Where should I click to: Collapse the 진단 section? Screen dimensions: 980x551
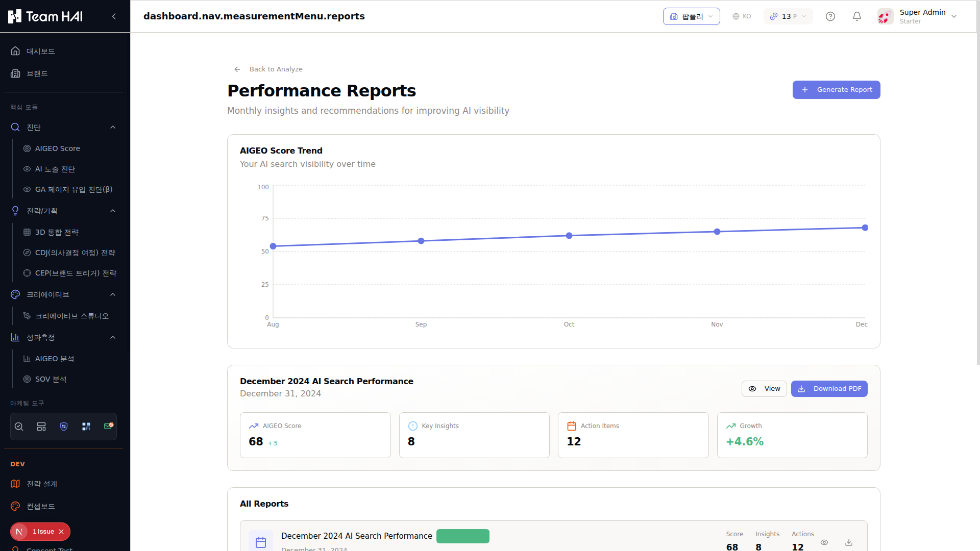click(63, 127)
